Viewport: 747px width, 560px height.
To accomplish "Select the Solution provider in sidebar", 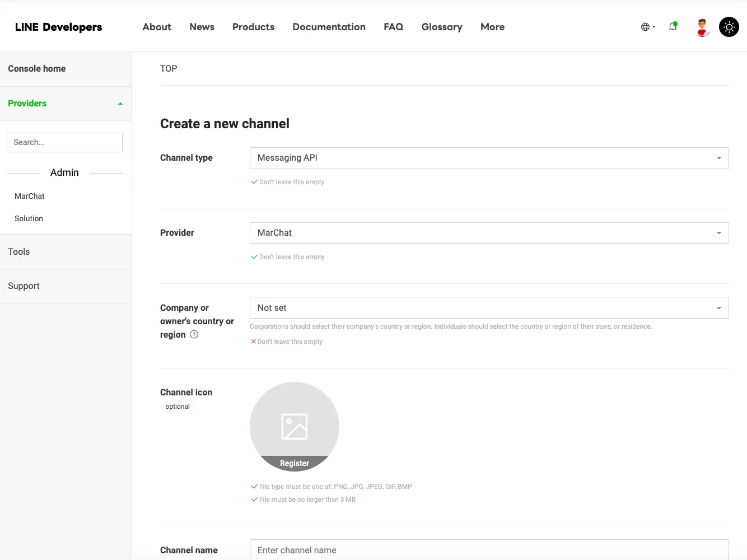I will [29, 218].
